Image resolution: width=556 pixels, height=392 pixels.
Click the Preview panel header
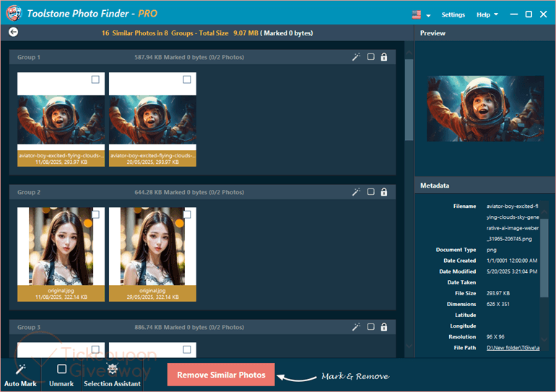coord(433,33)
